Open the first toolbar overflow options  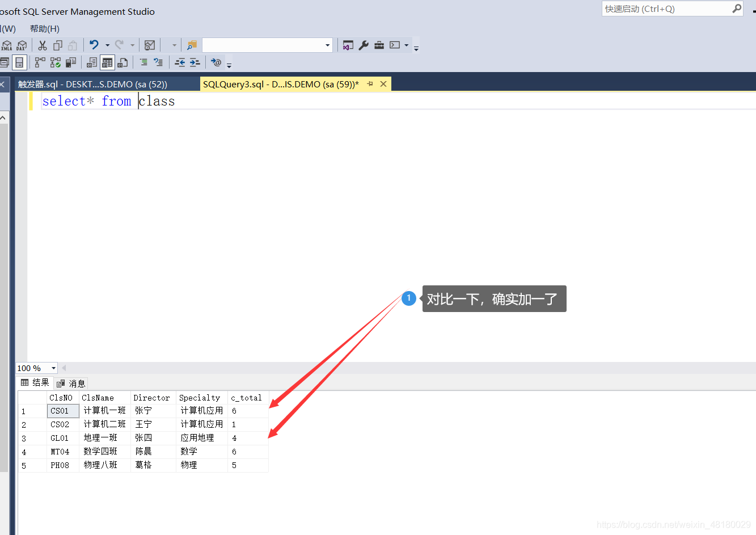416,48
